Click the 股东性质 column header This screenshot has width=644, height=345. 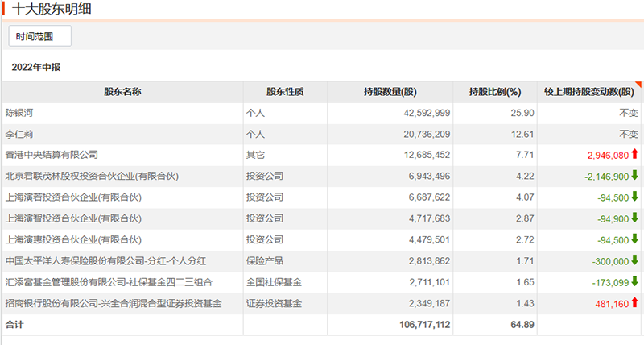[285, 92]
